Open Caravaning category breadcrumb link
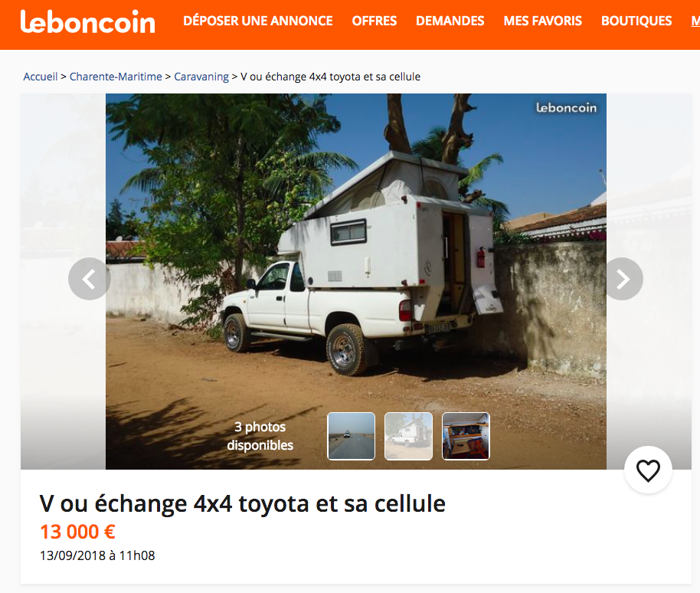The image size is (700, 593). [201, 77]
